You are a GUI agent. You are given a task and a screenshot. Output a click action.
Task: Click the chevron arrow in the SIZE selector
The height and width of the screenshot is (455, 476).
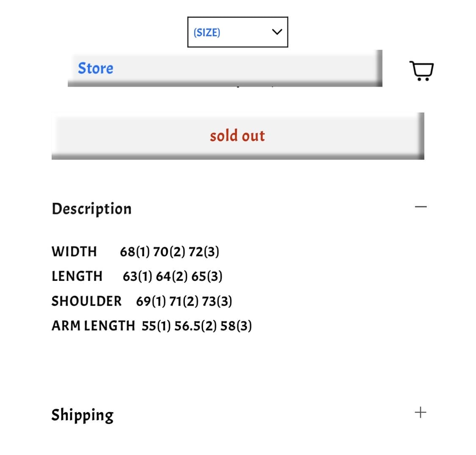[277, 32]
